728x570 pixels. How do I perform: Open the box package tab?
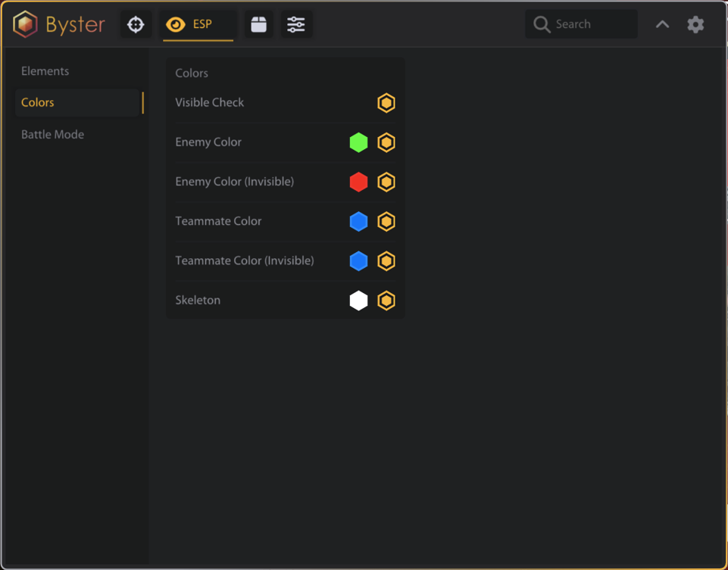pos(258,24)
